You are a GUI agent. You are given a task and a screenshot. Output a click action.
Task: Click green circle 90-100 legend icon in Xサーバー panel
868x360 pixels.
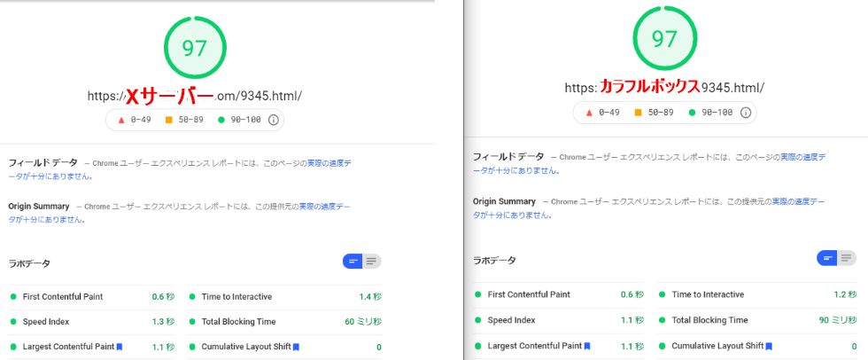[x=221, y=120]
